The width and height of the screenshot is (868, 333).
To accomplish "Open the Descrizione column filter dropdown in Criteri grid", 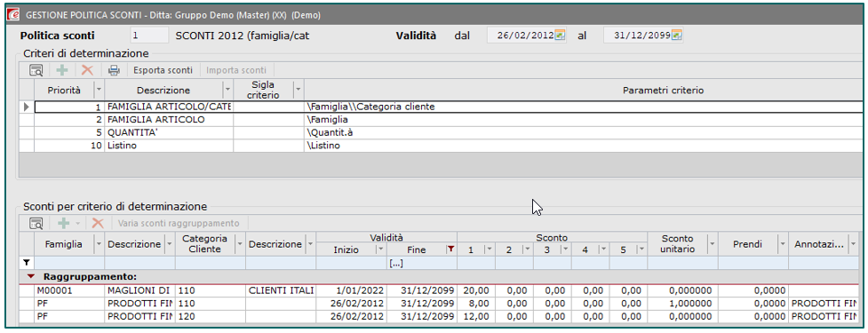I will tap(227, 89).
